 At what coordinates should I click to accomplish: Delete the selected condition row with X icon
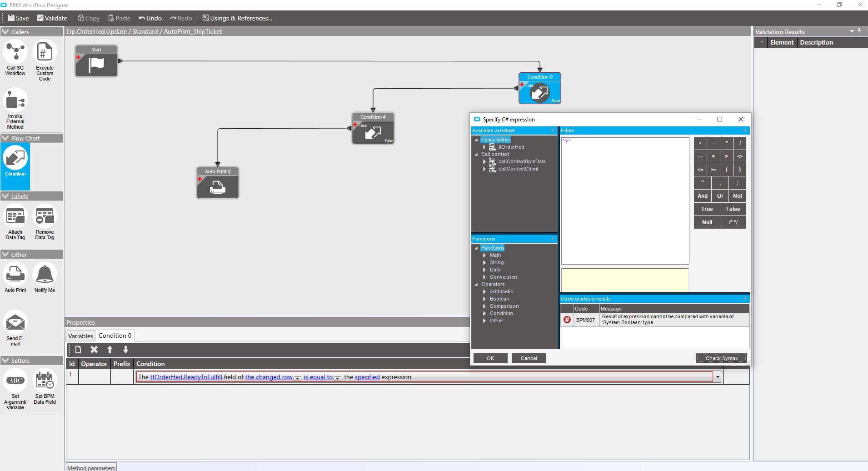[94, 350]
